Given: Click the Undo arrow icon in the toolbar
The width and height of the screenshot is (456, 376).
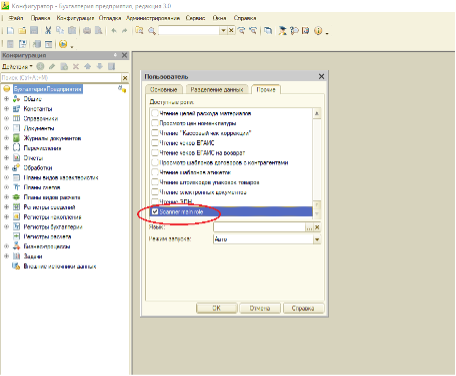Looking at the screenshot, I should coord(114,31).
